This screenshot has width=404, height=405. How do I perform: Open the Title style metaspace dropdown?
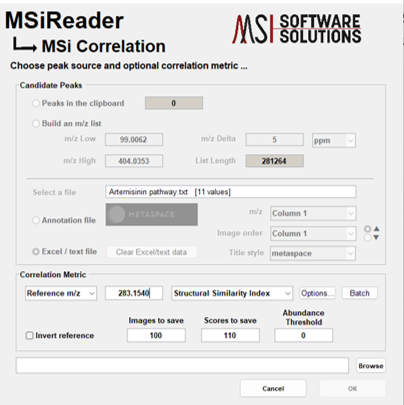[x=313, y=253]
